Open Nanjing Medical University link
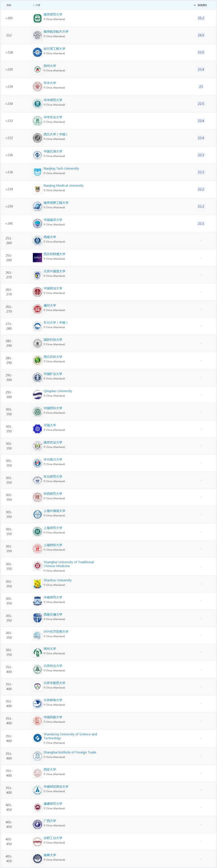Screen dimensions: 217x868 coord(63,186)
